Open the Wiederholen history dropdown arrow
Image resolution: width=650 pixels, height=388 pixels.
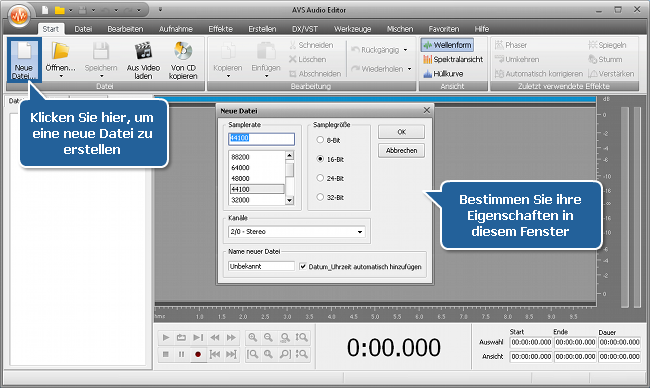tap(410, 69)
